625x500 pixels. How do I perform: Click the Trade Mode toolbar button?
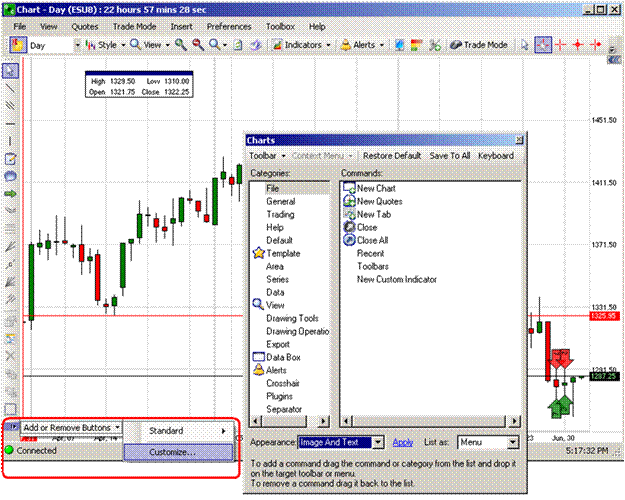(x=478, y=45)
